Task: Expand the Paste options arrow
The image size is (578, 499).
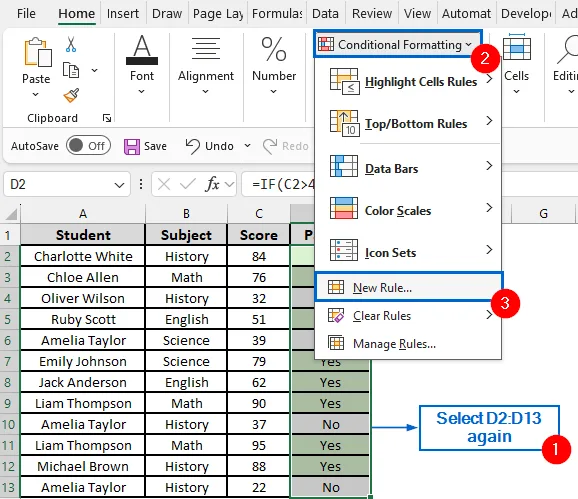Action: tap(35, 94)
